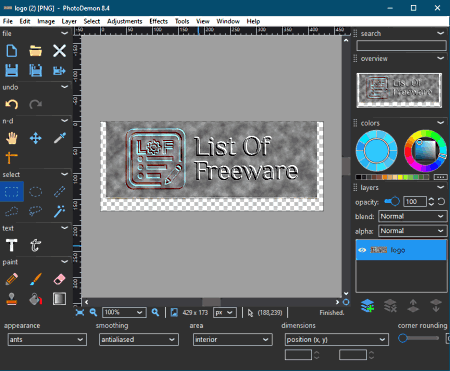Open the appearance ants dropdown
450x371 pixels.
[x=47, y=340]
